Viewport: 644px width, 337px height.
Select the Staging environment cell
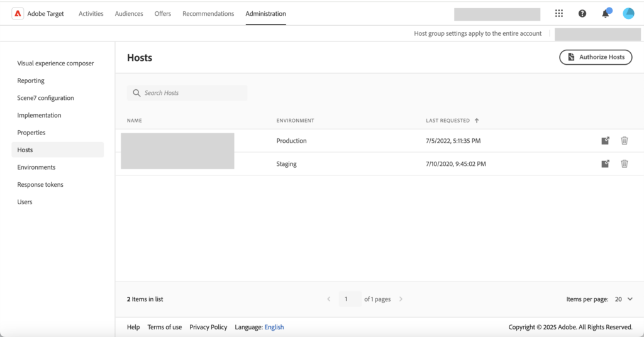(x=286, y=163)
